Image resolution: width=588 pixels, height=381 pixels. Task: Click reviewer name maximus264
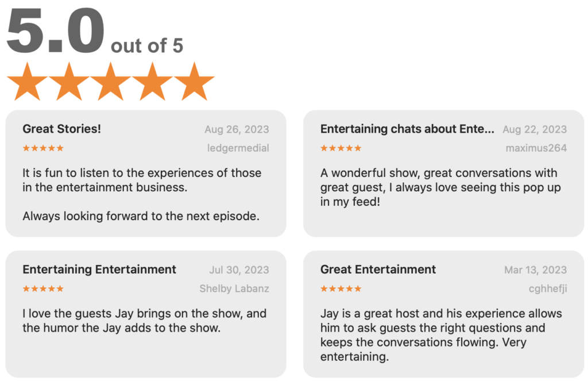click(x=536, y=148)
